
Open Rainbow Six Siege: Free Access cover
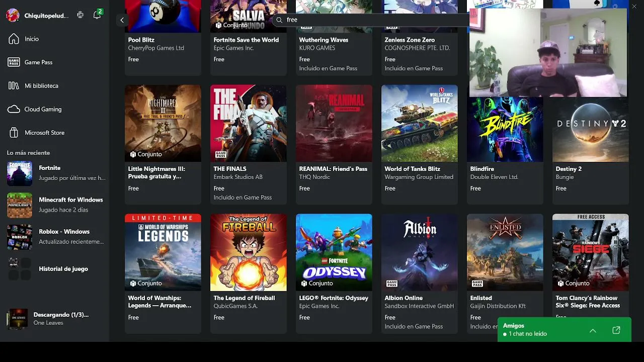point(591,252)
